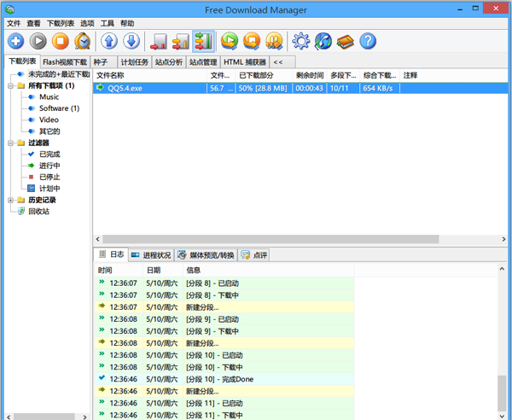Open the 进程状况 tab in lower panel
Screen dimensions: 512x420
click(x=151, y=255)
